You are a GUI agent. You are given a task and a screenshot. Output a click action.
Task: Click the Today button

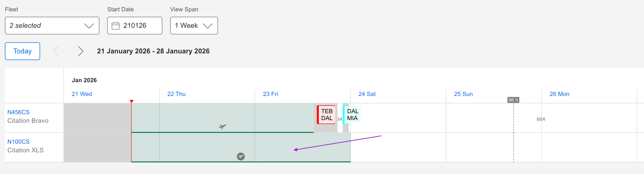point(22,51)
